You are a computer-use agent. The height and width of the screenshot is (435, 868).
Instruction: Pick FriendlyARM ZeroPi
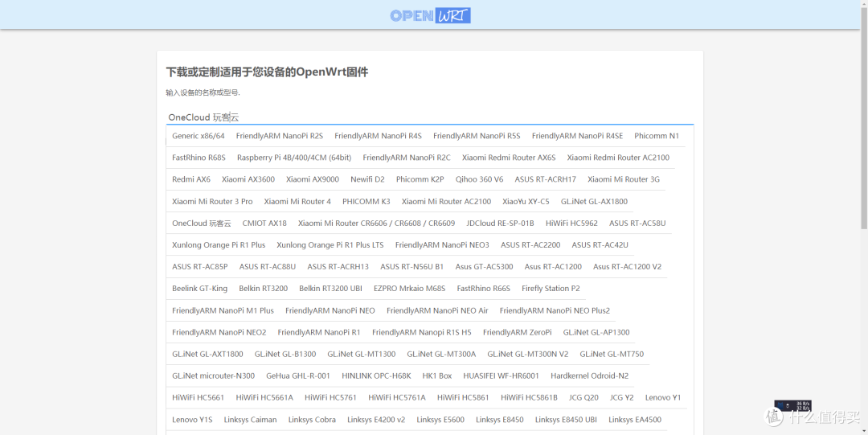pos(517,332)
